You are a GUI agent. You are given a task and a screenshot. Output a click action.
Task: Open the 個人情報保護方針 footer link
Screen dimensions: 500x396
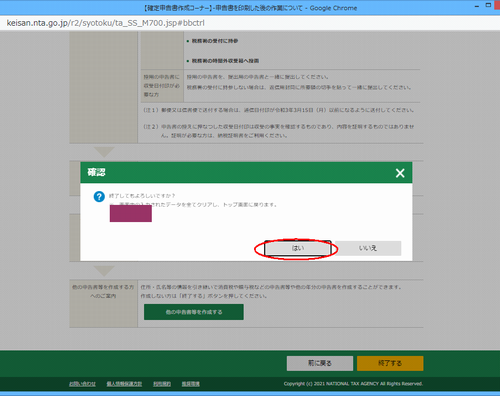[x=124, y=384]
